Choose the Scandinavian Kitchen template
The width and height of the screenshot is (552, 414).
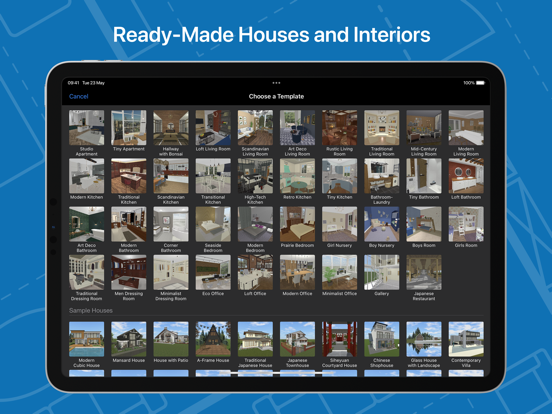click(x=171, y=176)
